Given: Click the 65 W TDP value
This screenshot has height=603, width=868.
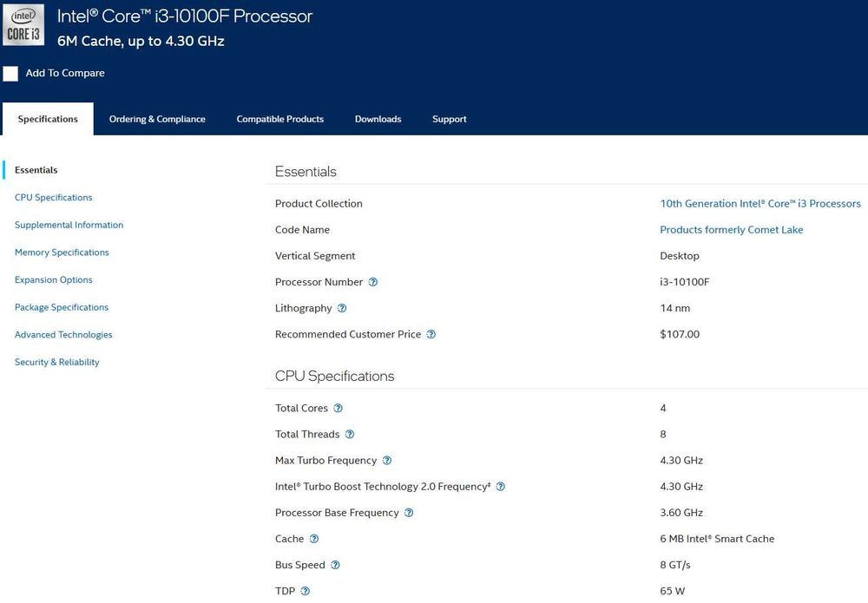Looking at the screenshot, I should coord(672,591).
